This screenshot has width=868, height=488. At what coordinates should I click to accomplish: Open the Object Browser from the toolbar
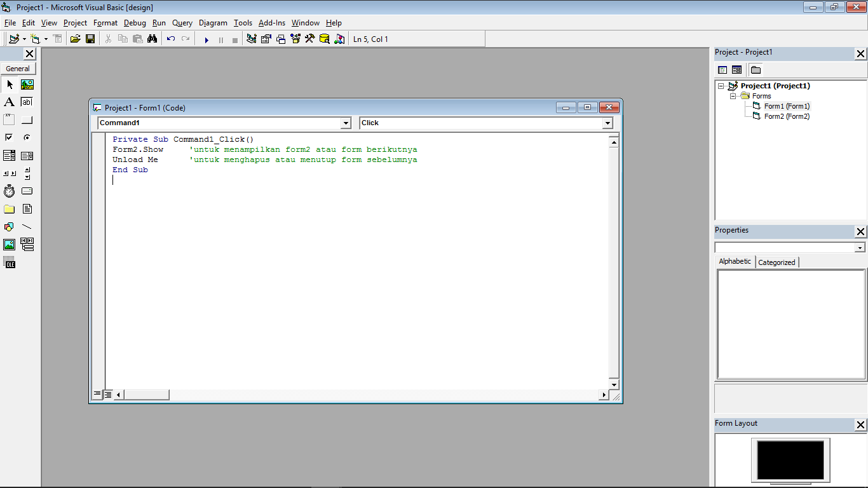coord(294,39)
